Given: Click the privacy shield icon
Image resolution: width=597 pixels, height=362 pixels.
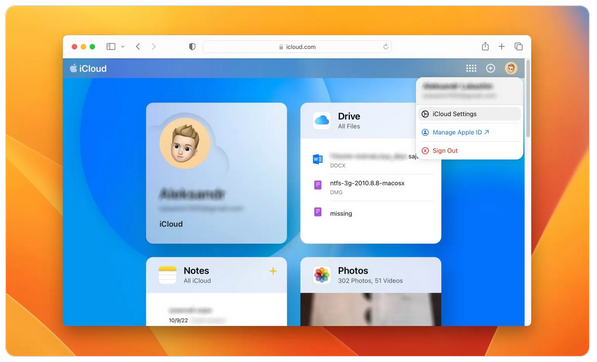Looking at the screenshot, I should pos(192,46).
